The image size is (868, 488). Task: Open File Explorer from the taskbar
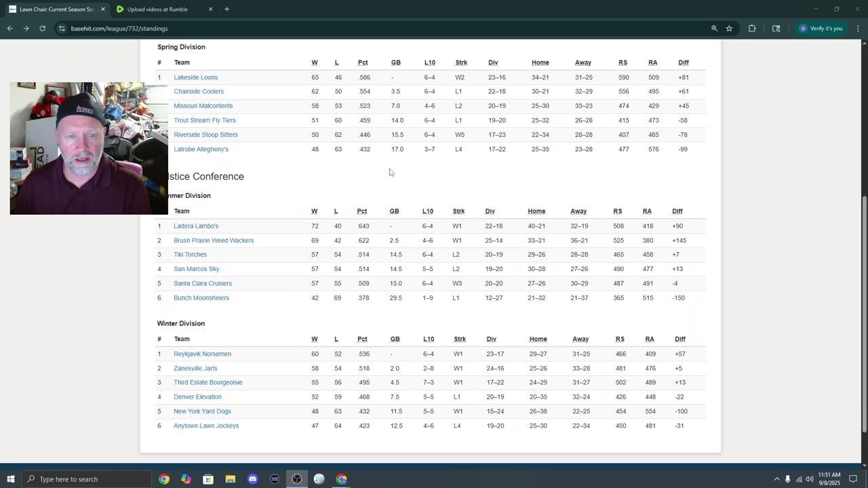230,479
